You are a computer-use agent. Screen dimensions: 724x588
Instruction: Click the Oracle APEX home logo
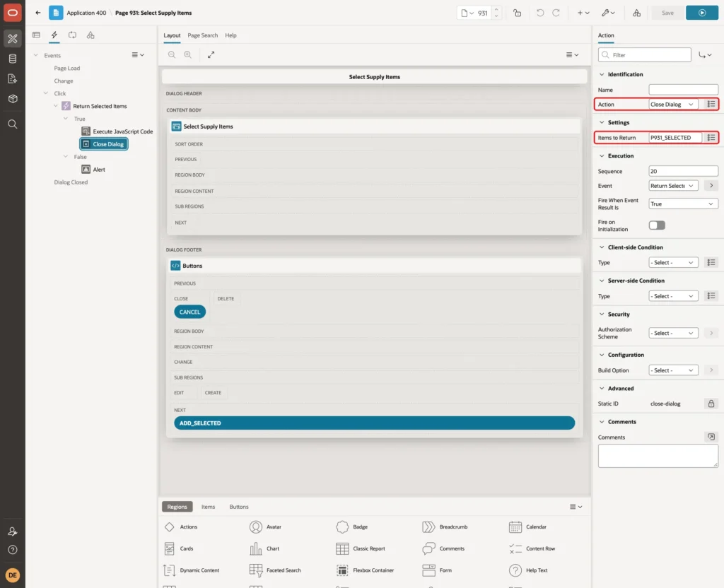coord(13,13)
